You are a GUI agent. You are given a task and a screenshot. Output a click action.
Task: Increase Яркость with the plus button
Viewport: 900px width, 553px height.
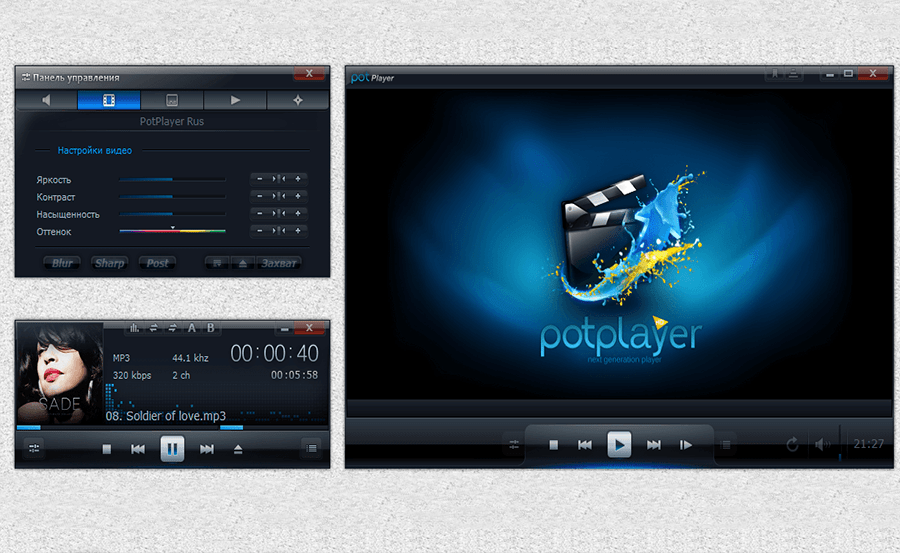click(x=298, y=179)
